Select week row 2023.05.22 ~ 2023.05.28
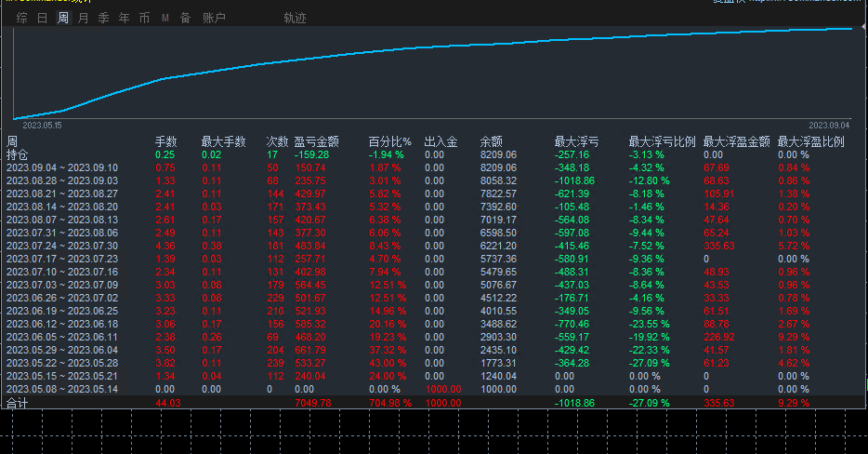The height and width of the screenshot is (454, 868). tap(433, 363)
